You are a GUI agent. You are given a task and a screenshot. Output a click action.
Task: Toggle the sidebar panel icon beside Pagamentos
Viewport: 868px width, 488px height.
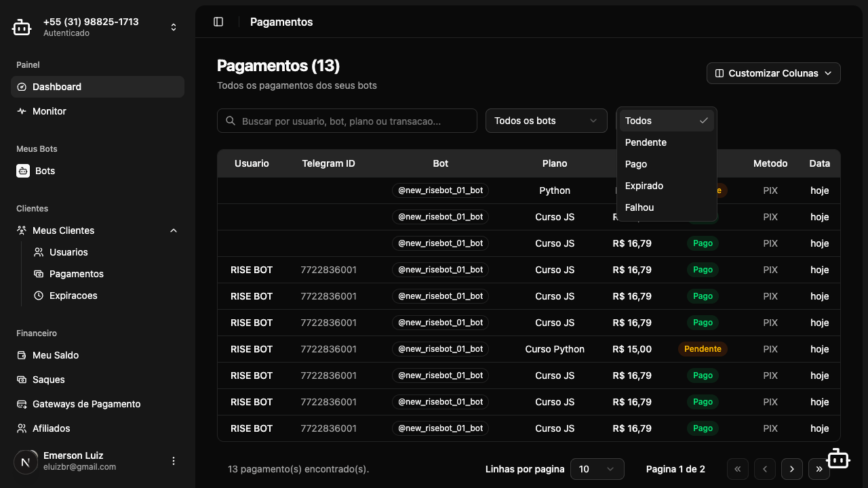point(218,22)
